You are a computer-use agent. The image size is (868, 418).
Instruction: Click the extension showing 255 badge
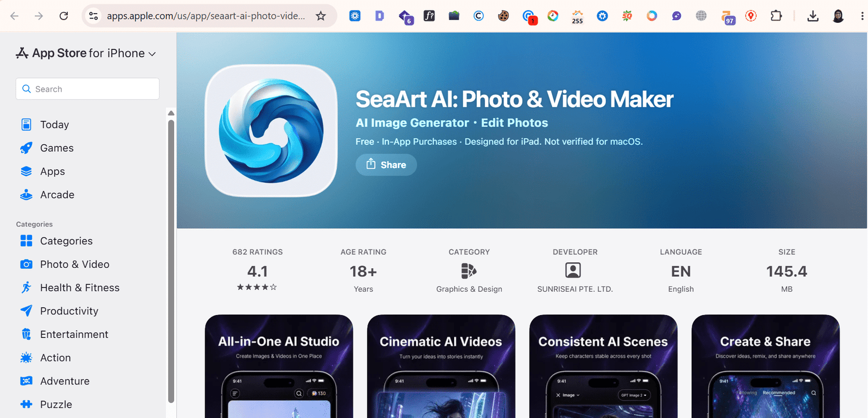coord(577,17)
